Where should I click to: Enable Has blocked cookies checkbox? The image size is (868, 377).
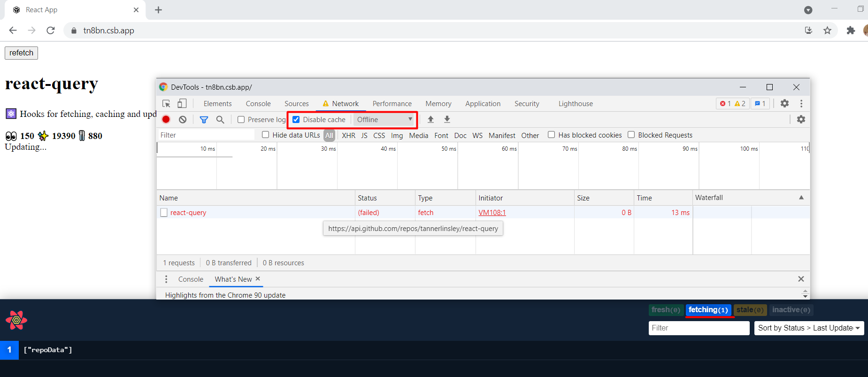552,135
